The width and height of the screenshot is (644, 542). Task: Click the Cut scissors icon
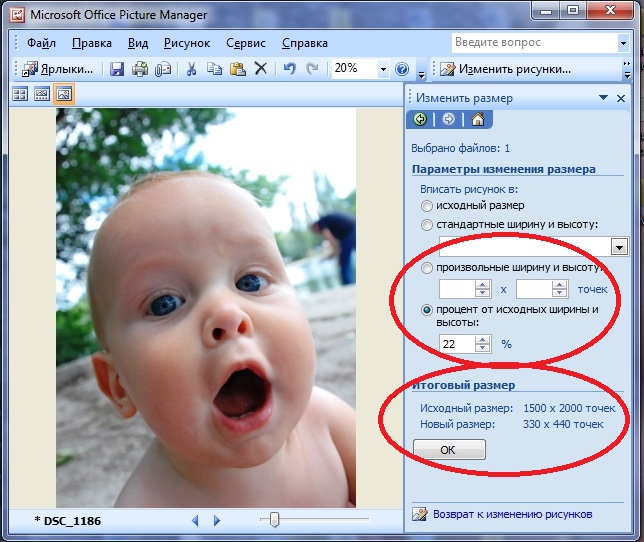[x=191, y=69]
